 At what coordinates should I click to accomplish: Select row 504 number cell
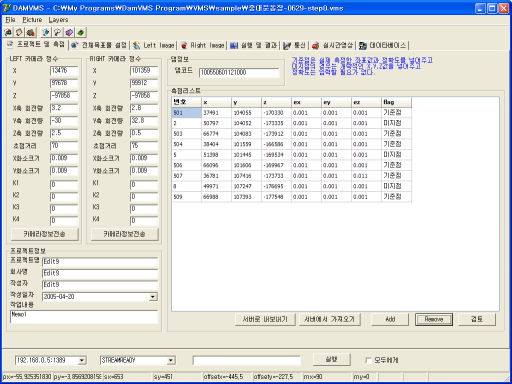[186, 144]
